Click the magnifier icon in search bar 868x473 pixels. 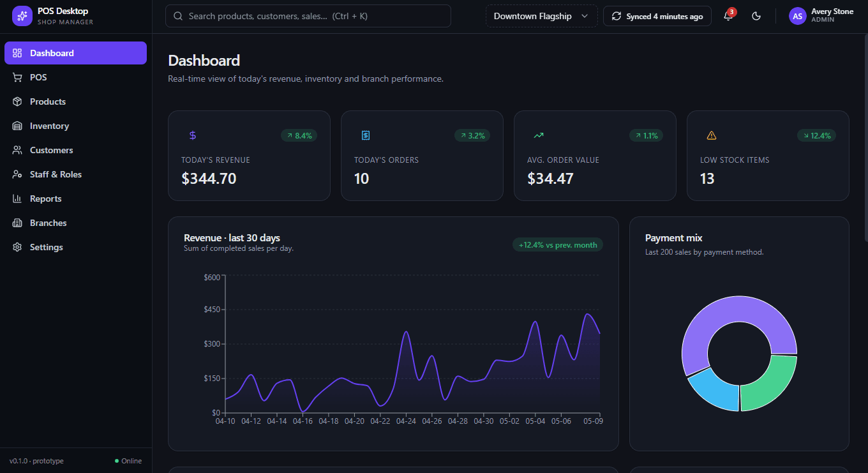(x=178, y=16)
